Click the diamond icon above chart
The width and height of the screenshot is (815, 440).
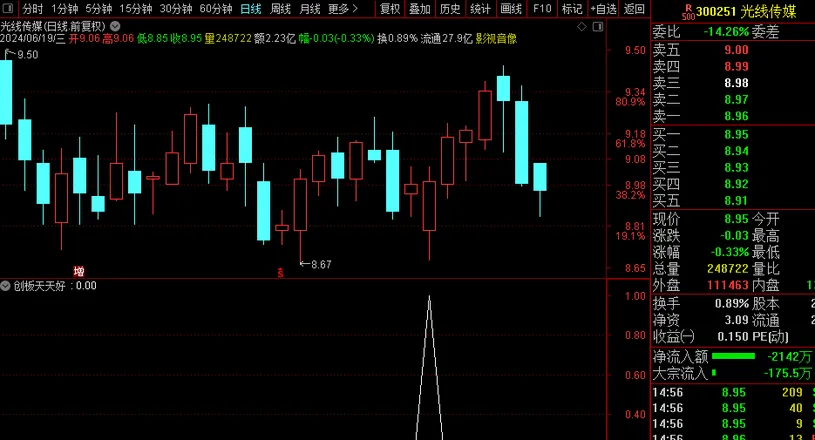(x=582, y=26)
